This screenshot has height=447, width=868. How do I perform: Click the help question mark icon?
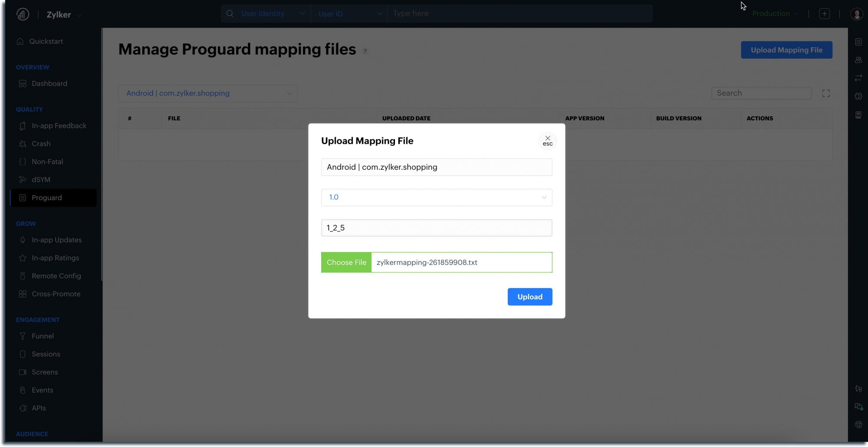click(365, 51)
